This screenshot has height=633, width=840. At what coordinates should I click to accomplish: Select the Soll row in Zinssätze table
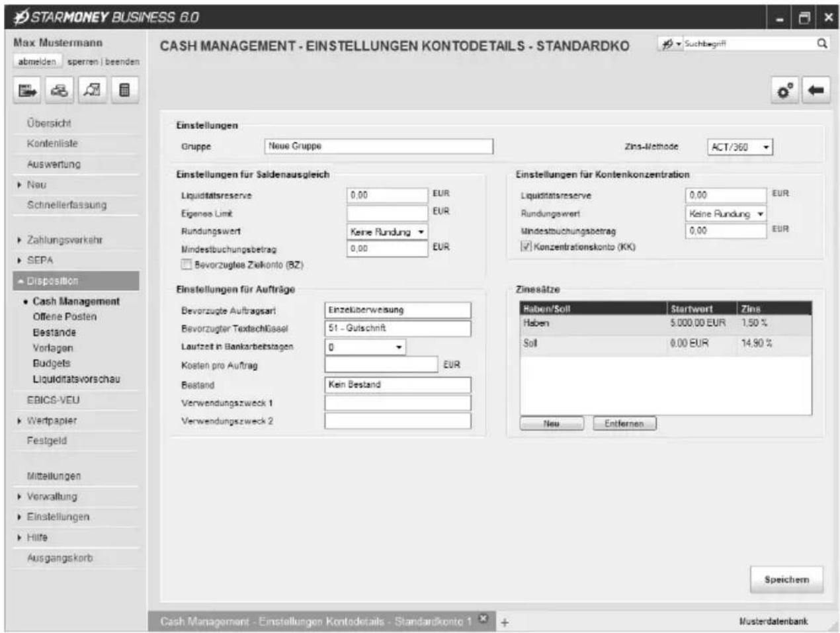point(666,344)
